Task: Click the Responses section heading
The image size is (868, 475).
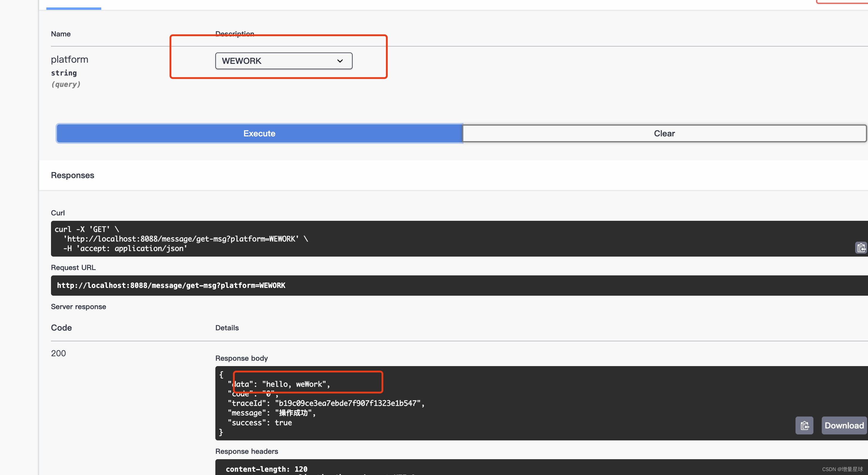Action: coord(72,175)
